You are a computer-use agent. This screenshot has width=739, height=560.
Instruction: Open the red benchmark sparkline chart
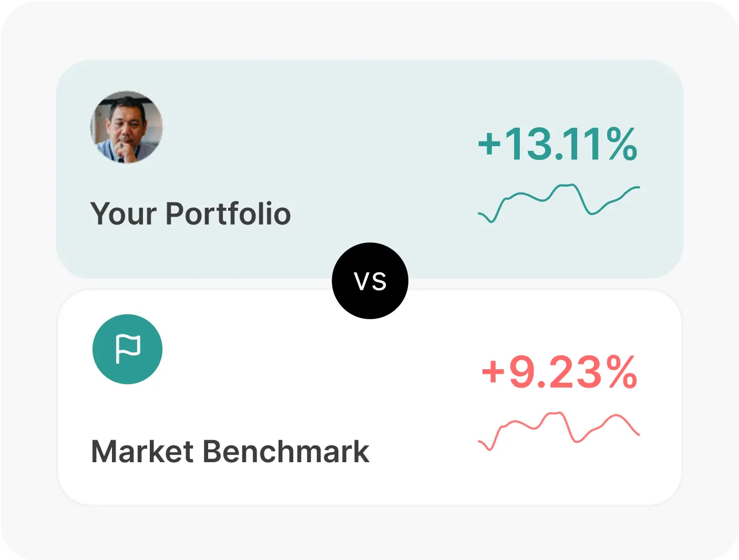pos(558,430)
